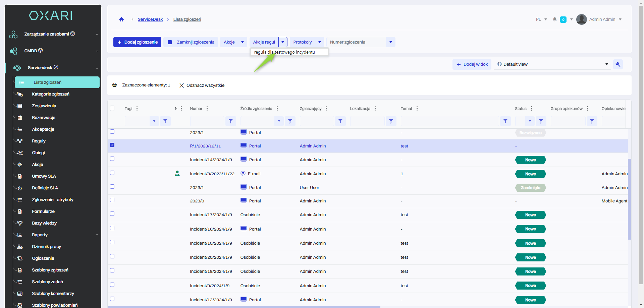Click the Zgłaszający filter input field
Viewport: 644px width, 308px height.
pyautogui.click(x=317, y=121)
